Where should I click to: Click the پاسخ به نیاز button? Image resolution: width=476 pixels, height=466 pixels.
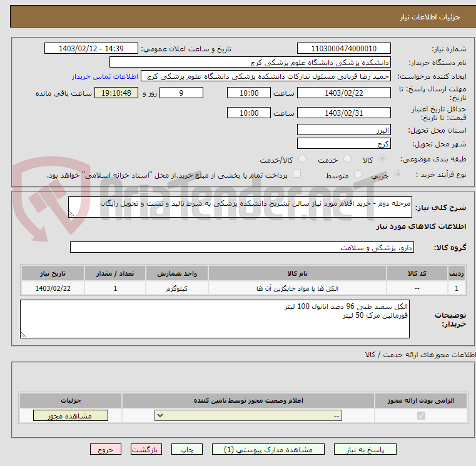pyautogui.click(x=365, y=449)
